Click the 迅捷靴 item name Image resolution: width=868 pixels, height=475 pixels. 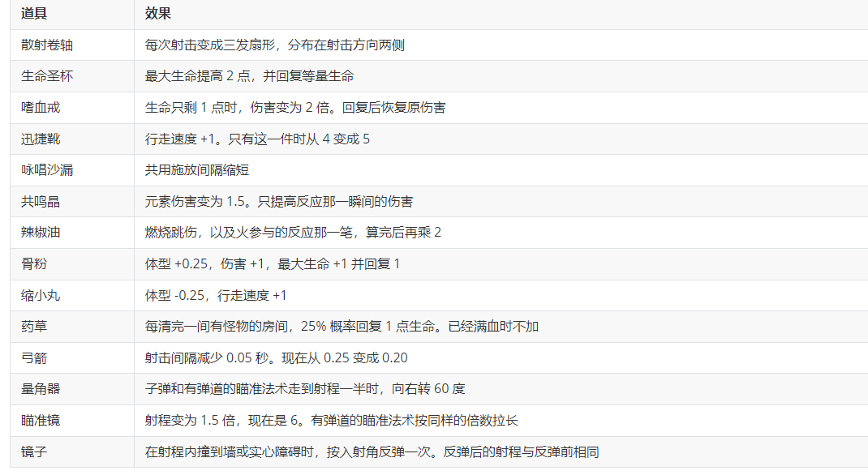click(x=41, y=139)
